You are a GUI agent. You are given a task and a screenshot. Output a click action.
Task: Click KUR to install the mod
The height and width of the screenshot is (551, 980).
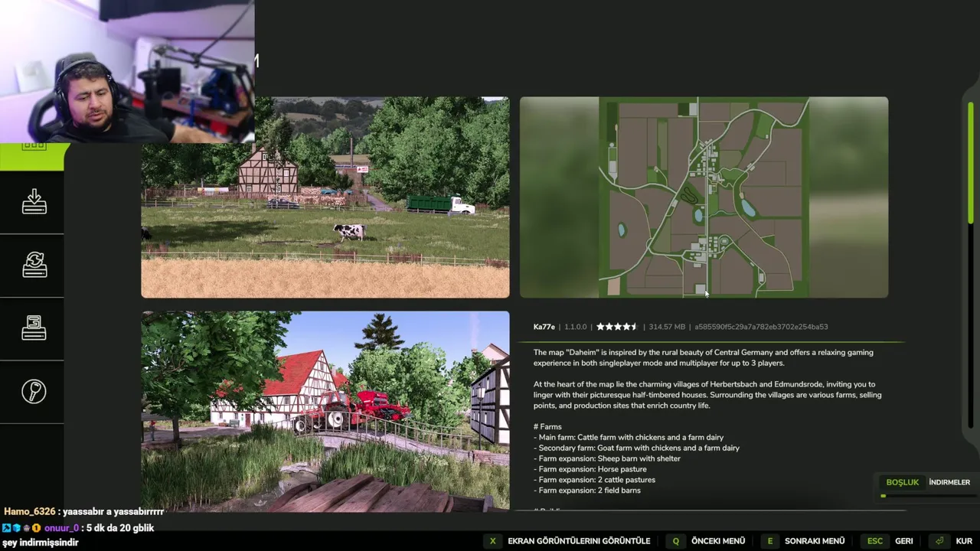click(964, 541)
